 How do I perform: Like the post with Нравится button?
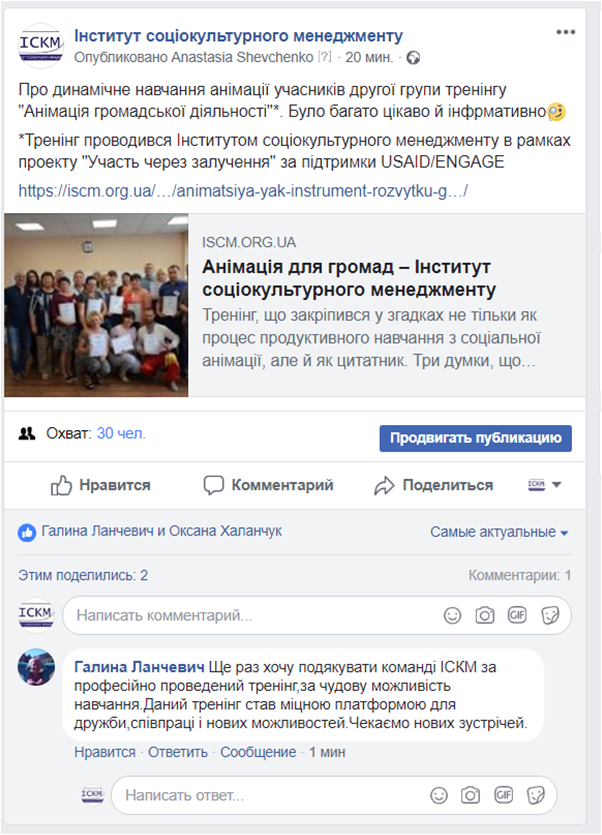coord(101,485)
